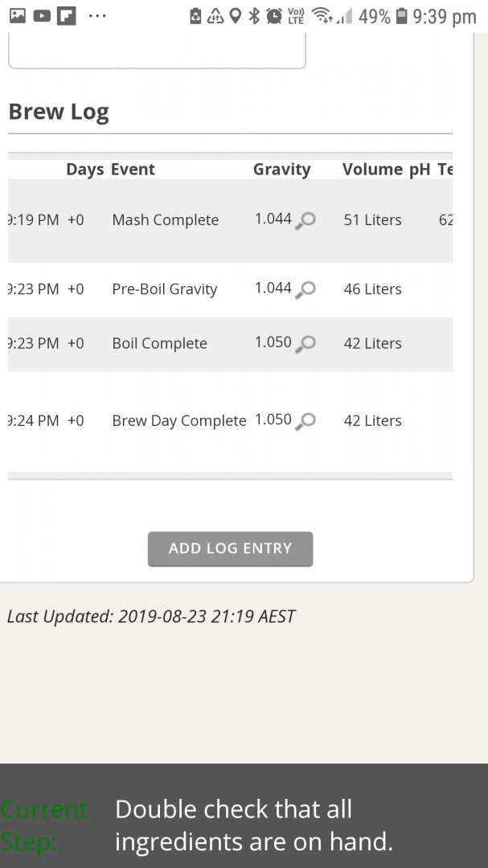Open gravity magnifier on Mash Complete row

coord(306,220)
